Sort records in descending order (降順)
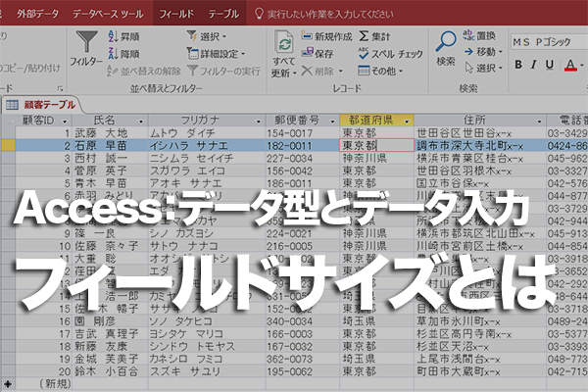The width and height of the screenshot is (588, 392). (123, 54)
